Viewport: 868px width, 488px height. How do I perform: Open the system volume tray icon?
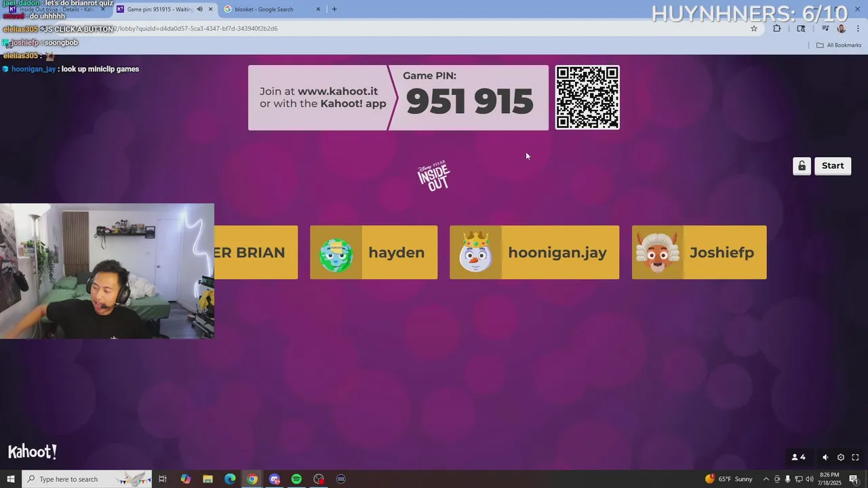point(810,479)
